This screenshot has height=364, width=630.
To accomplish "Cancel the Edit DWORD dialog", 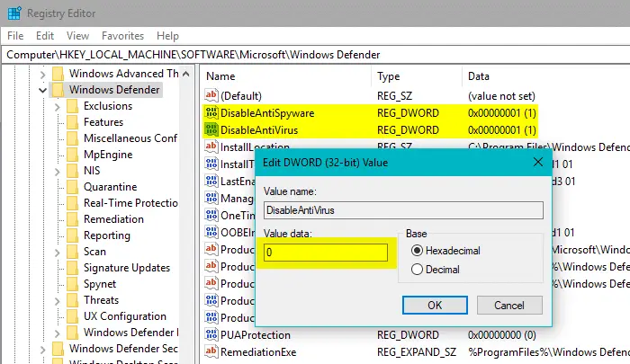I will 509,306.
